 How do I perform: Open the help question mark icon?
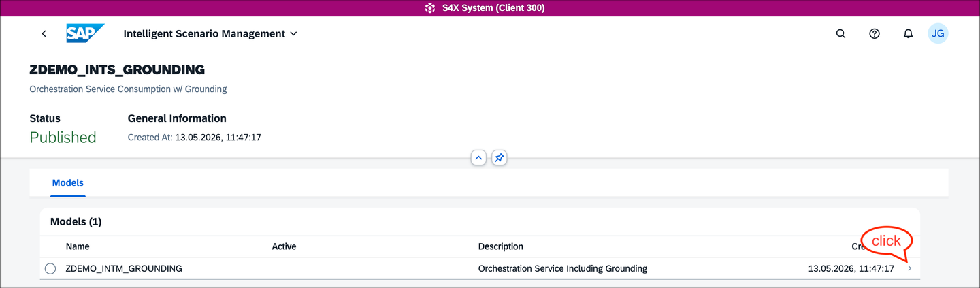pyautogui.click(x=875, y=33)
